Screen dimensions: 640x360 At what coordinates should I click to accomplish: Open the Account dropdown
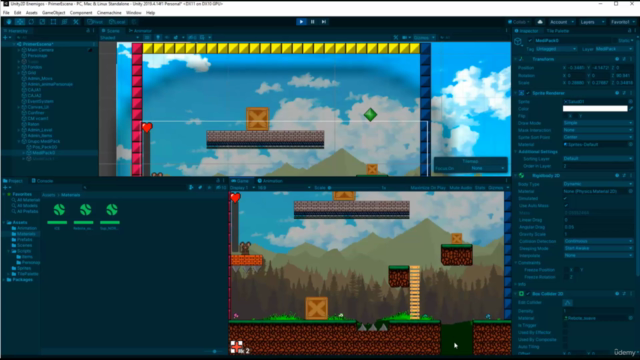562,22
